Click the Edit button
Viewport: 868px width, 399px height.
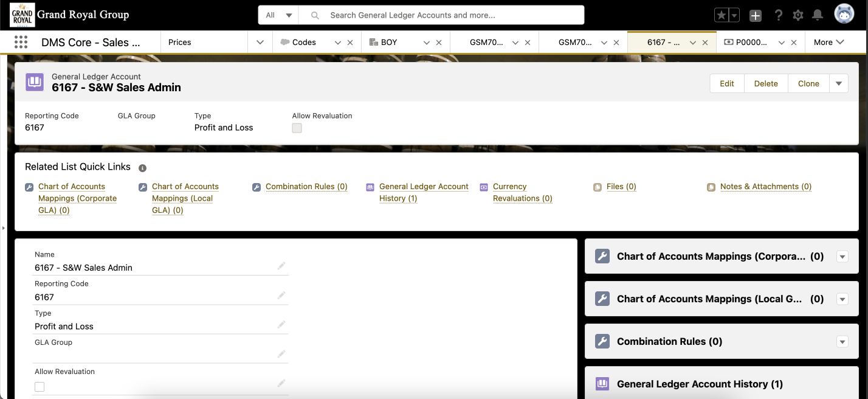point(727,83)
